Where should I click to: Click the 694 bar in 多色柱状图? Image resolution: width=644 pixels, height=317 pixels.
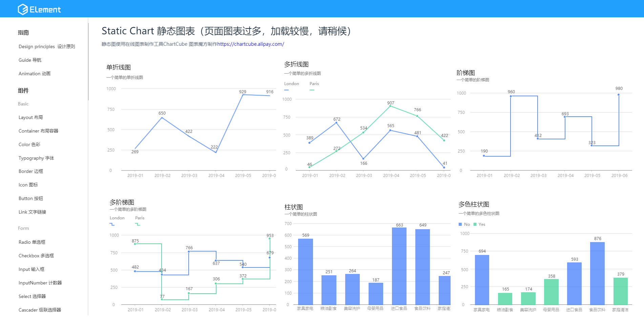(482, 280)
